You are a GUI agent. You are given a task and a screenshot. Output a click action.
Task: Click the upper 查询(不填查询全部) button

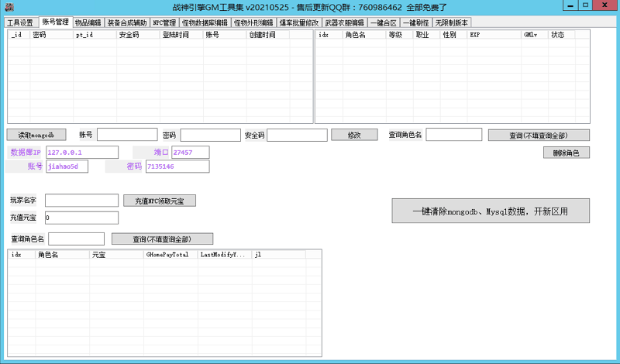pos(539,136)
